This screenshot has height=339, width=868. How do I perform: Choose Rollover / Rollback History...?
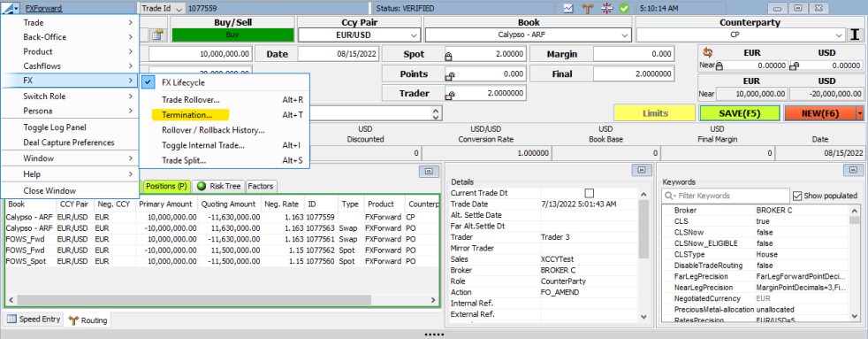coord(225,131)
